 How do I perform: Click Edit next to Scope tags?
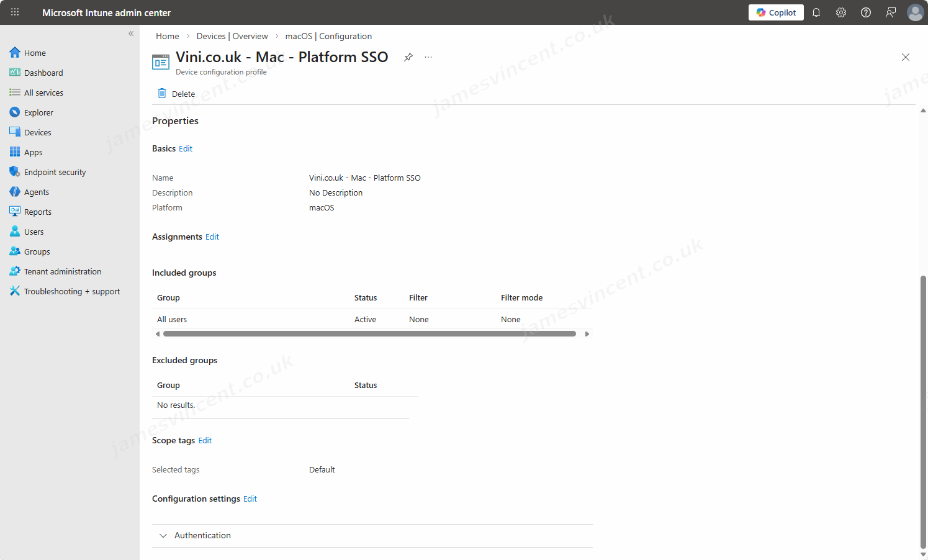tap(205, 440)
